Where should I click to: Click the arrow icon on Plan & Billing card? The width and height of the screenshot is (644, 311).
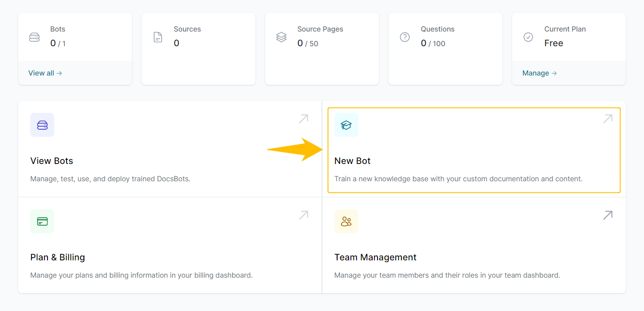click(x=304, y=215)
